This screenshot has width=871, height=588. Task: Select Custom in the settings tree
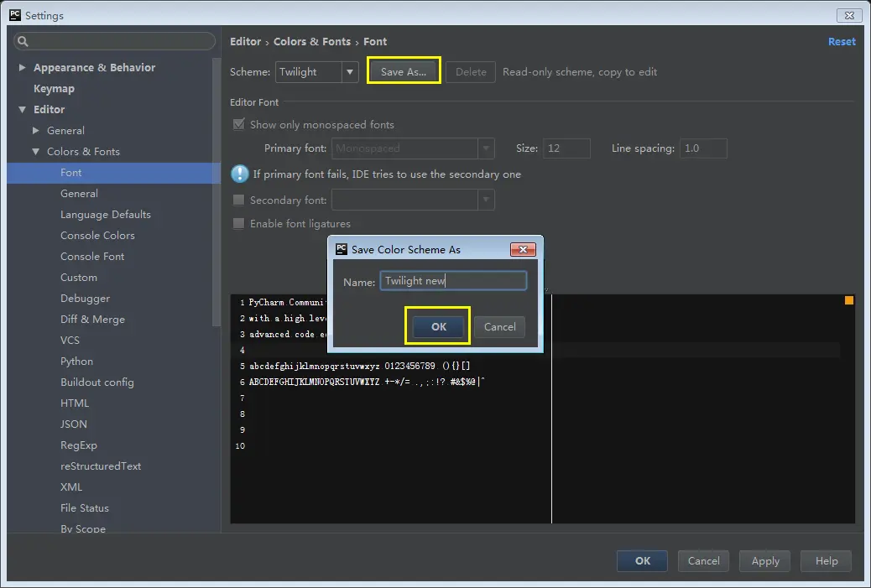point(78,278)
